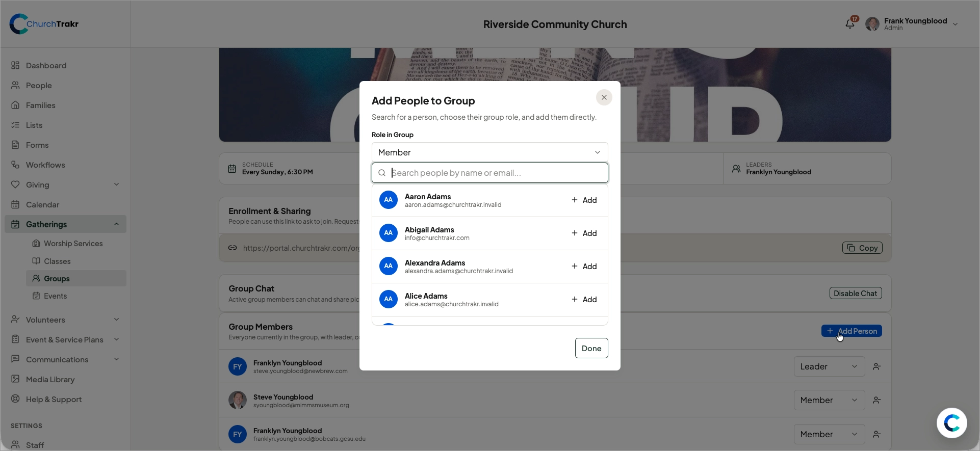
Task: Open the Frank Youngblood account menu
Action: coord(912,24)
